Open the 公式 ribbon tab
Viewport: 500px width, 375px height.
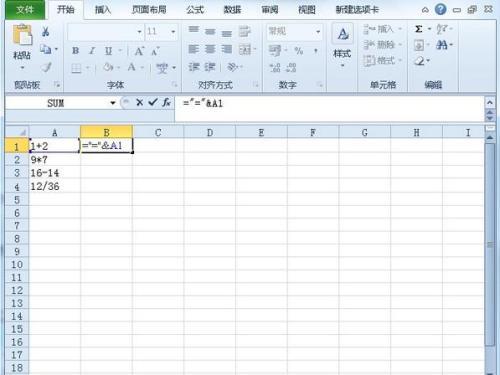click(195, 10)
